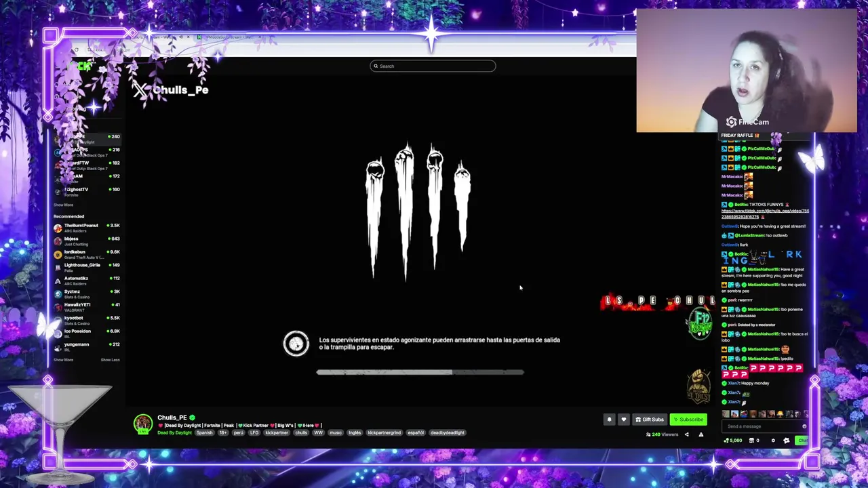Open emote picker in chat input
This screenshot has width=868, height=488.
[x=804, y=426]
